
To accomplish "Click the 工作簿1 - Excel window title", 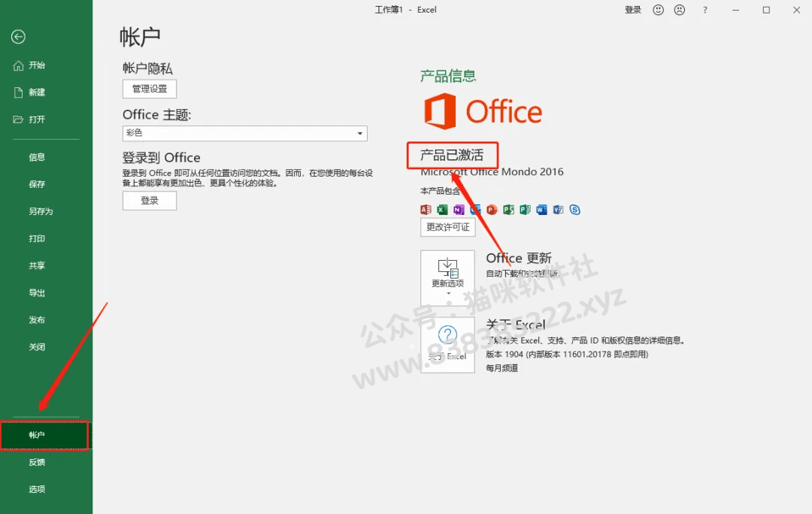I will [x=405, y=10].
